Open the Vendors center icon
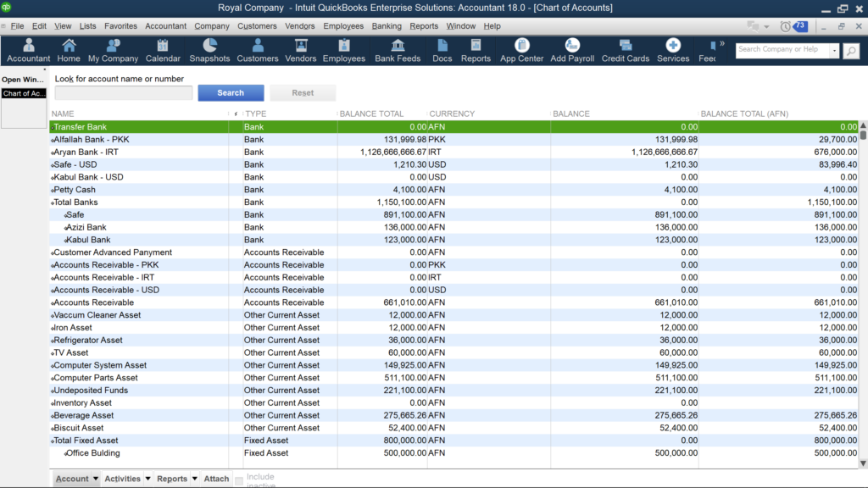 click(x=301, y=50)
